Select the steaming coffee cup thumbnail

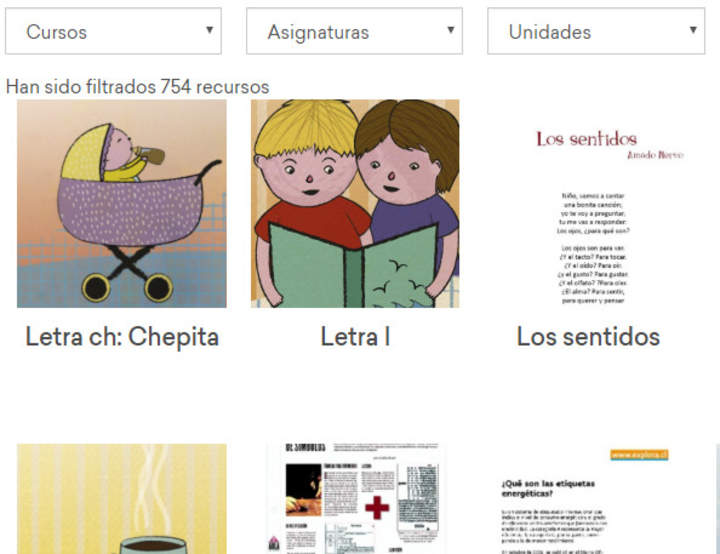pyautogui.click(x=122, y=499)
